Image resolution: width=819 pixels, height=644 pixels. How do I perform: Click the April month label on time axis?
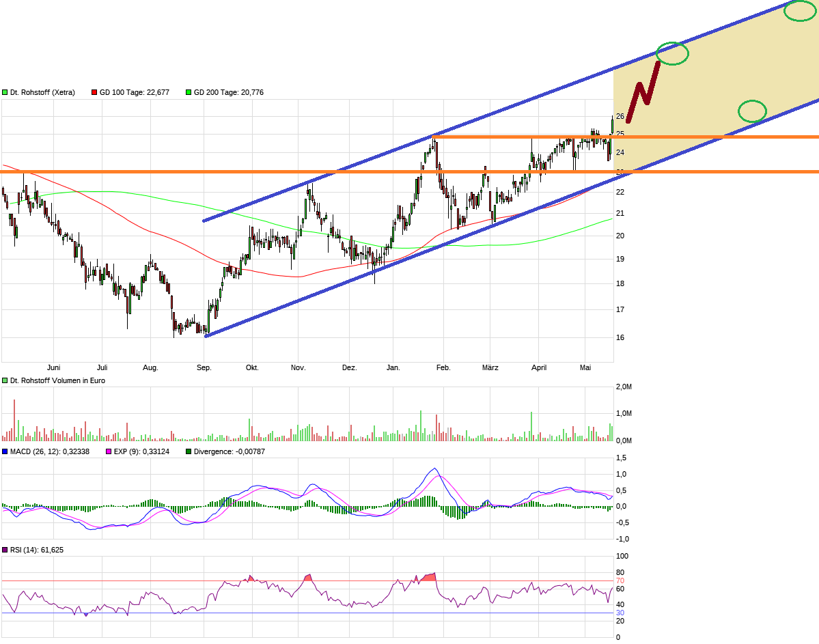pos(539,367)
